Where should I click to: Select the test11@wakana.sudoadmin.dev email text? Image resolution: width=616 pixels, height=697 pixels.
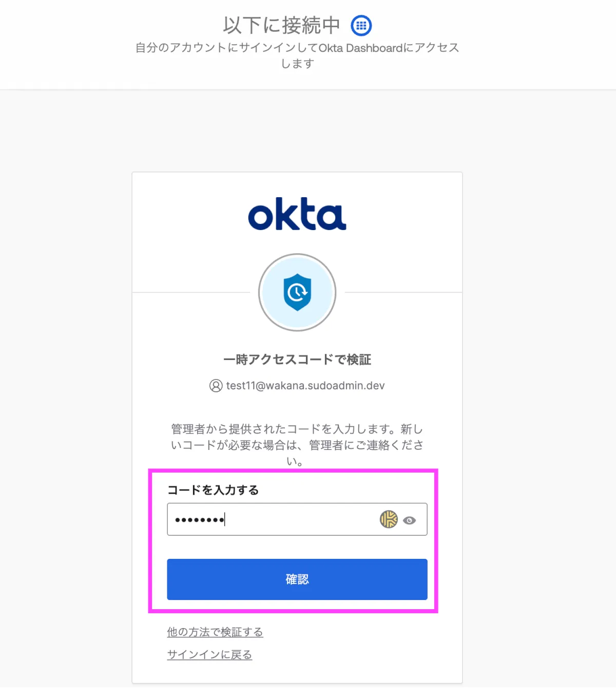pos(305,386)
